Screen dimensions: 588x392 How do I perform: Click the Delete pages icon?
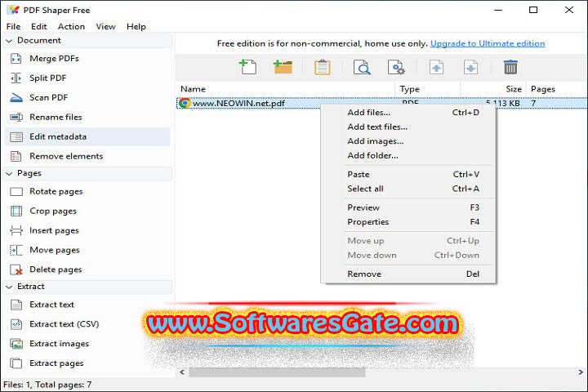tap(16, 269)
